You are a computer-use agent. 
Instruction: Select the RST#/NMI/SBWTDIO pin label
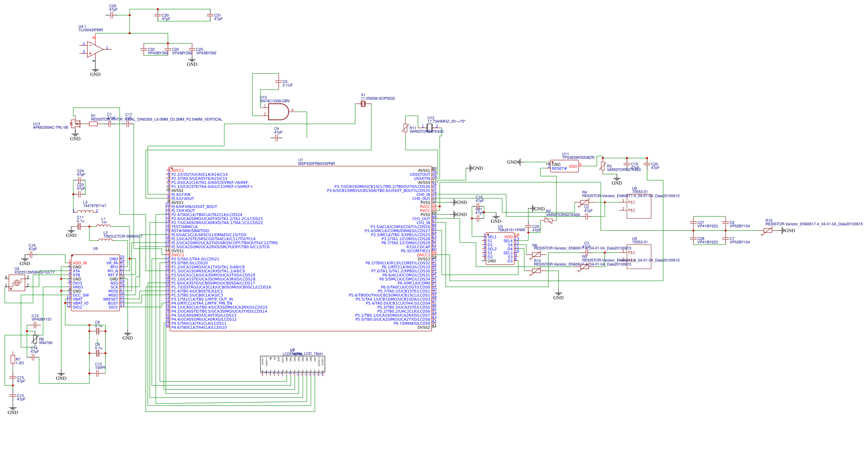[190, 231]
